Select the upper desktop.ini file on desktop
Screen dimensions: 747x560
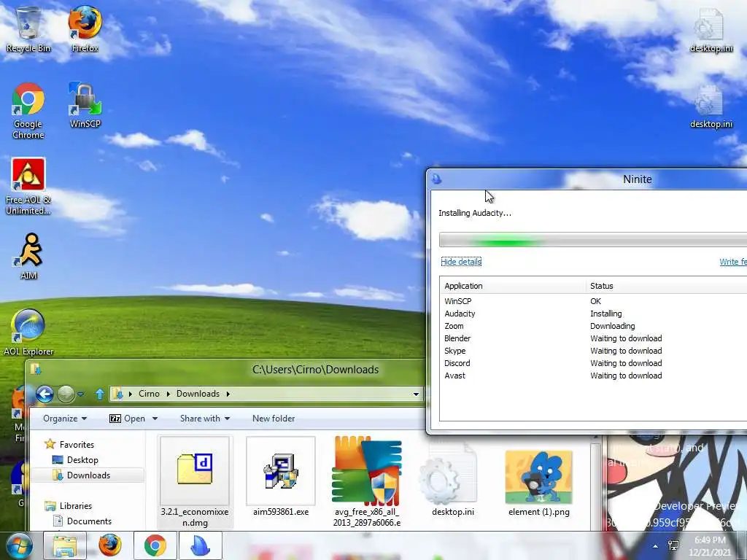711,29
